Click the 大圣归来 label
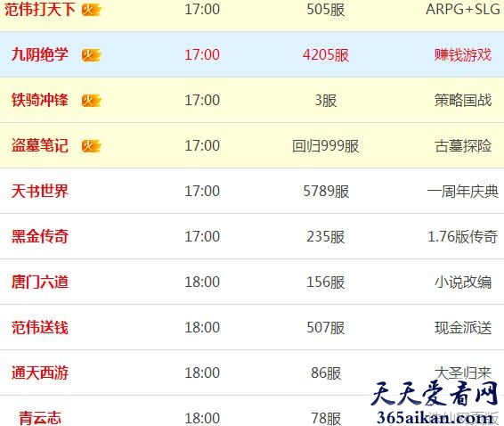Image resolution: width=504 pixels, height=426 pixels. [x=463, y=373]
